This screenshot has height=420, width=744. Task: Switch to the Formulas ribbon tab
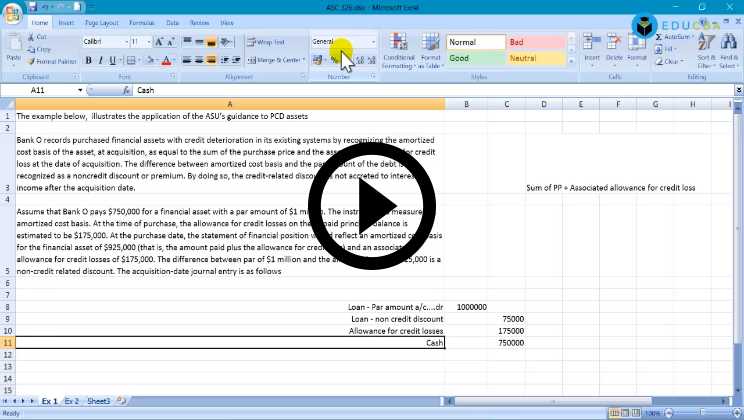(x=141, y=21)
